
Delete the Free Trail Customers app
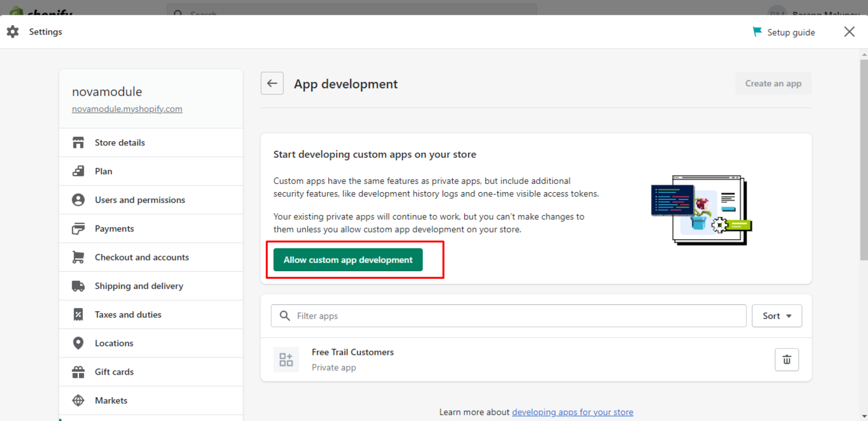787,359
